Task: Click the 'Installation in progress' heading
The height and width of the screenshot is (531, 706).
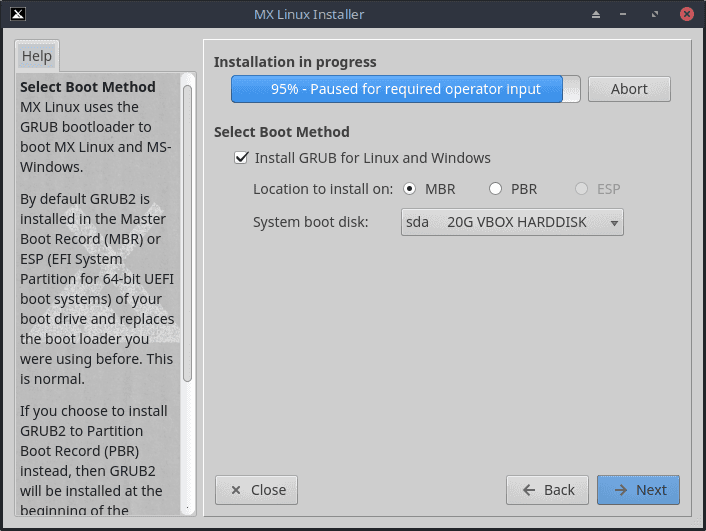Action: [295, 62]
